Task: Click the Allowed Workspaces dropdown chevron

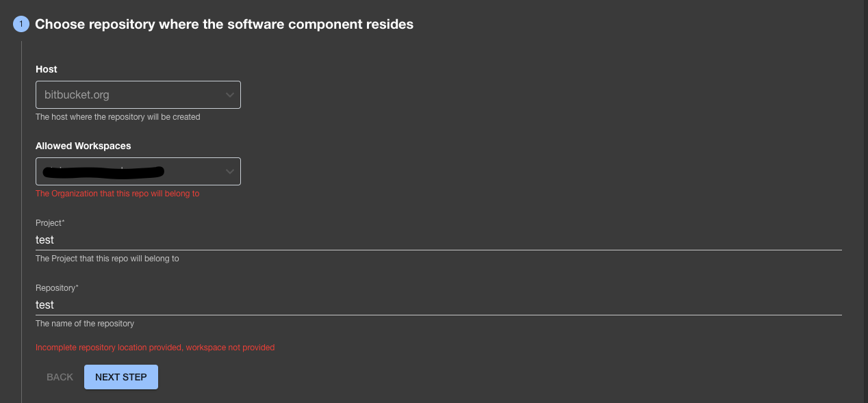Action: click(x=230, y=171)
